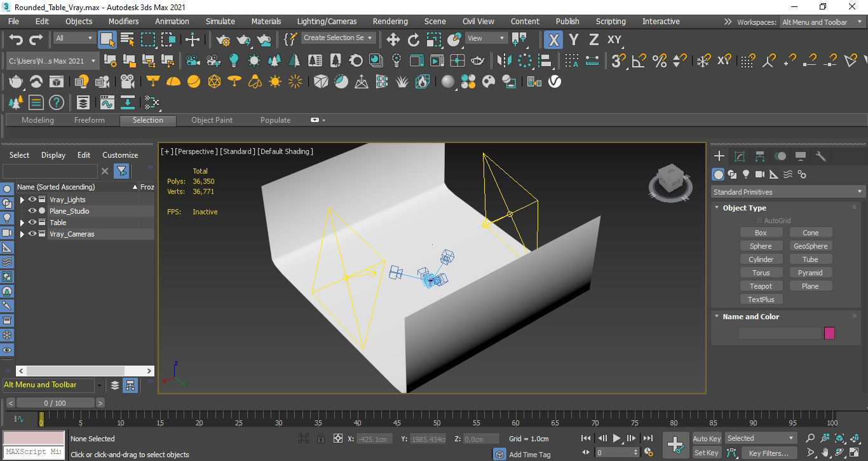Image resolution: width=868 pixels, height=461 pixels.
Task: Toggle the 3D Snaps icon
Action: 617,60
